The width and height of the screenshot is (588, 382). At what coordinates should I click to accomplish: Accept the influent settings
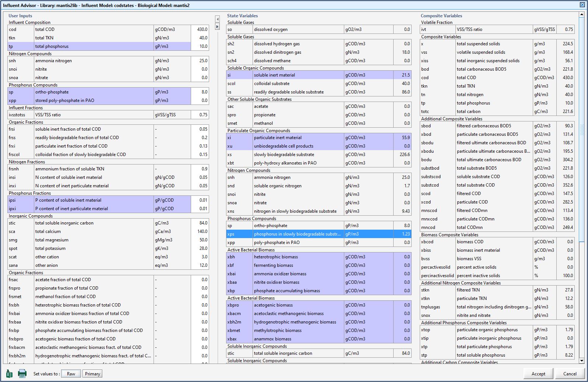538,374
